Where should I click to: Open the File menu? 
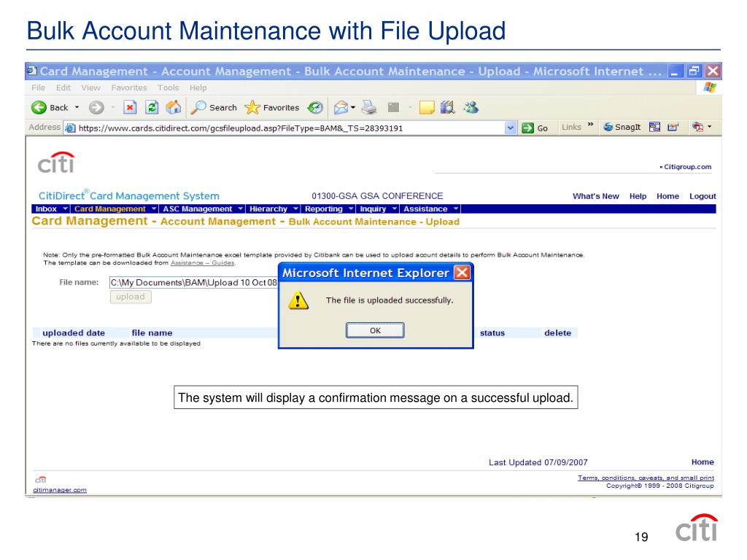point(38,87)
